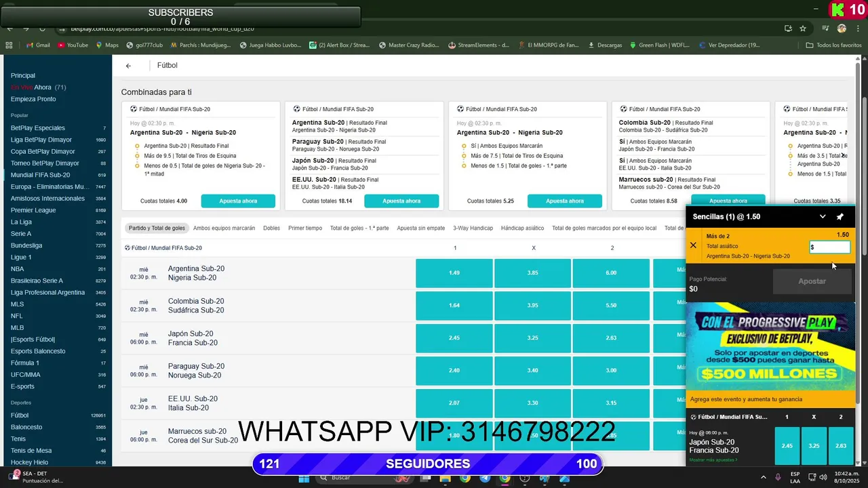Open En Vivo Ahora (71) section
This screenshot has width=868, height=488.
pyautogui.click(x=38, y=87)
